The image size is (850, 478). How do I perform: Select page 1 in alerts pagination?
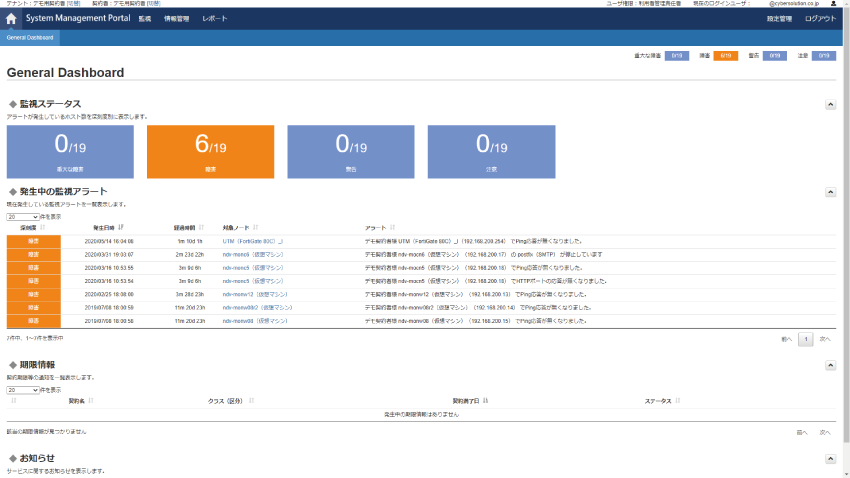pyautogui.click(x=806, y=339)
